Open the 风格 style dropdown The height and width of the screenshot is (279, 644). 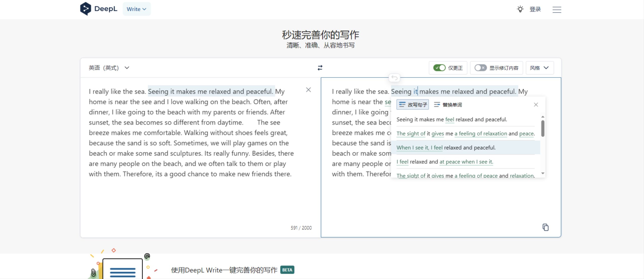pyautogui.click(x=540, y=68)
